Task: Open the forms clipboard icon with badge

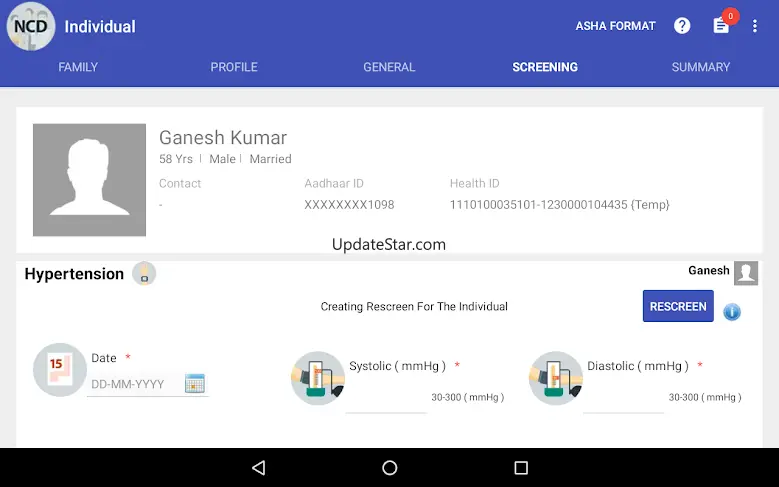Action: click(x=721, y=25)
